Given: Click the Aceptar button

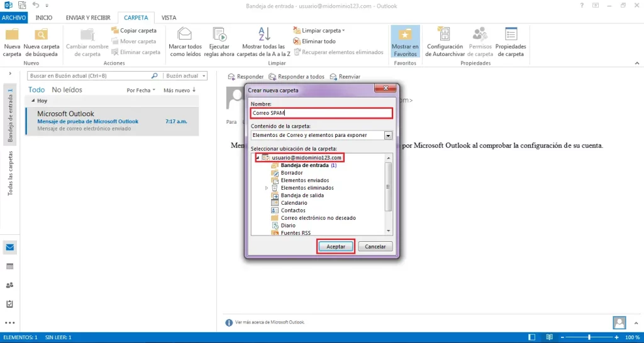Looking at the screenshot, I should tap(336, 247).
